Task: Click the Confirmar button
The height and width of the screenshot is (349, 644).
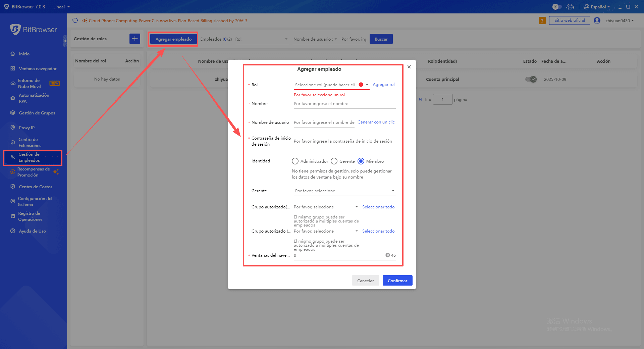Action: pos(397,280)
